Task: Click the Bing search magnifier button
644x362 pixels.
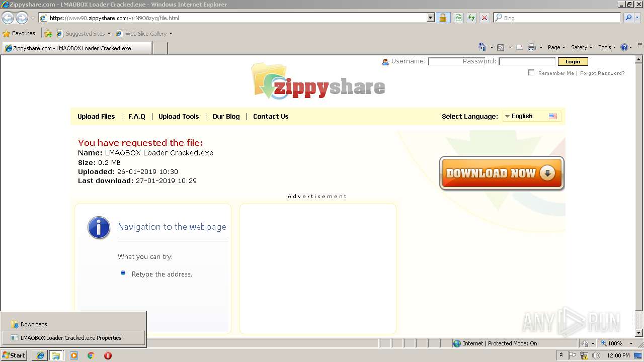Action: (628, 18)
